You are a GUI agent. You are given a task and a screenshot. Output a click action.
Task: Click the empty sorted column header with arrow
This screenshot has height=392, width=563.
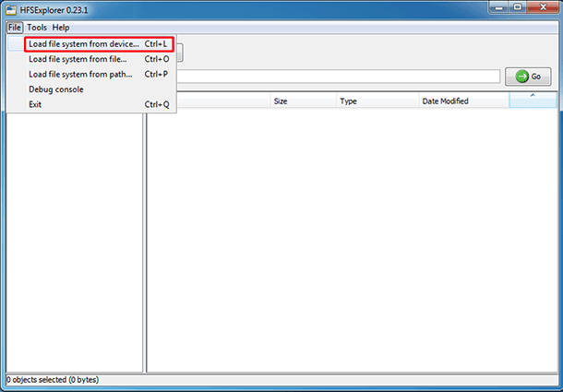pyautogui.click(x=533, y=101)
